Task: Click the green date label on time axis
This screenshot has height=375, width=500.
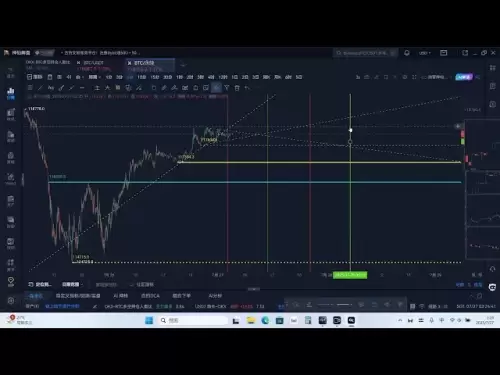Action: click(350, 275)
